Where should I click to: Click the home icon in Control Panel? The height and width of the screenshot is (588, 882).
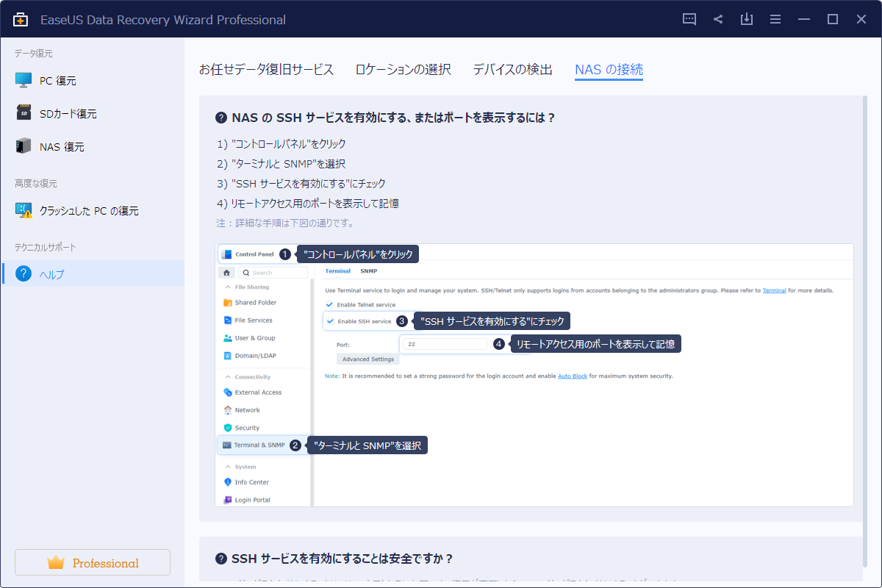[226, 273]
